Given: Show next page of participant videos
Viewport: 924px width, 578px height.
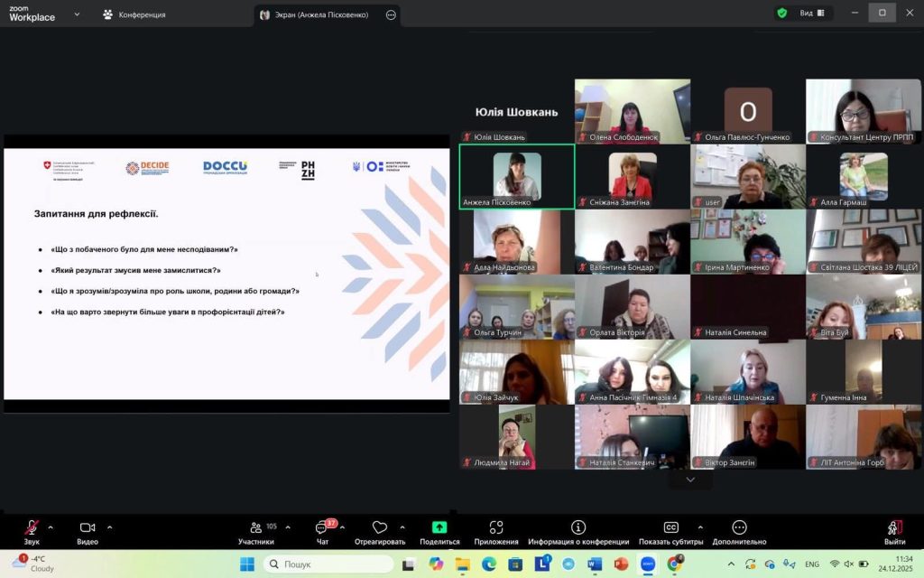Looking at the screenshot, I should pos(690,480).
